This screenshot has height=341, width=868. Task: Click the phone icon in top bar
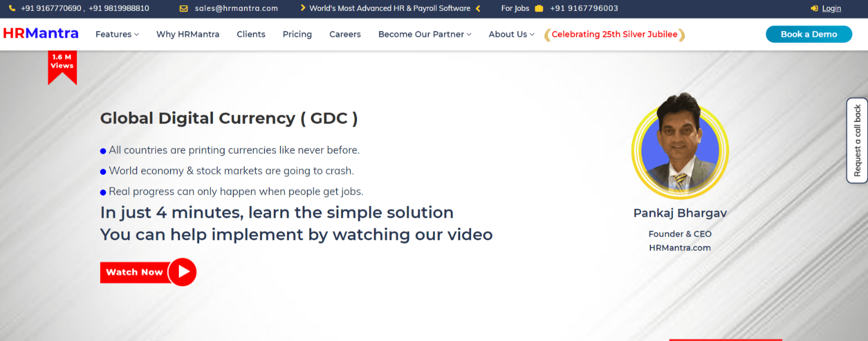[x=12, y=9]
